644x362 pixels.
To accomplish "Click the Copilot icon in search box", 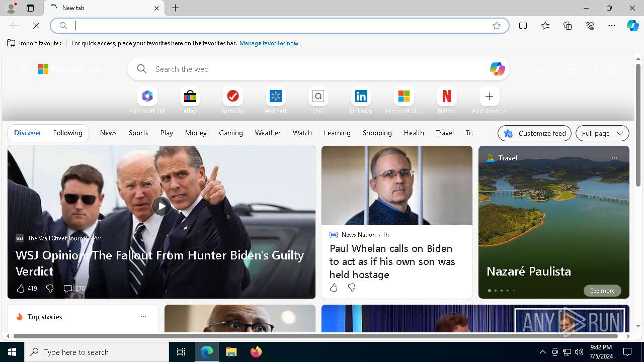I will coord(497,69).
